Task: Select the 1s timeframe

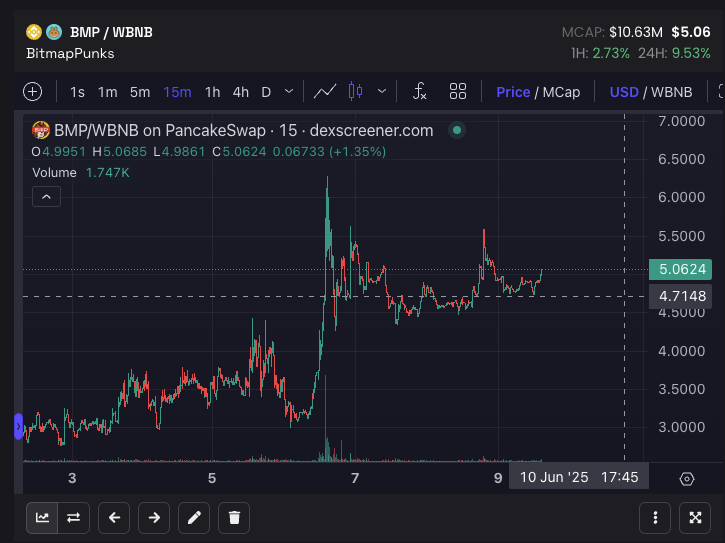Action: pos(77,92)
